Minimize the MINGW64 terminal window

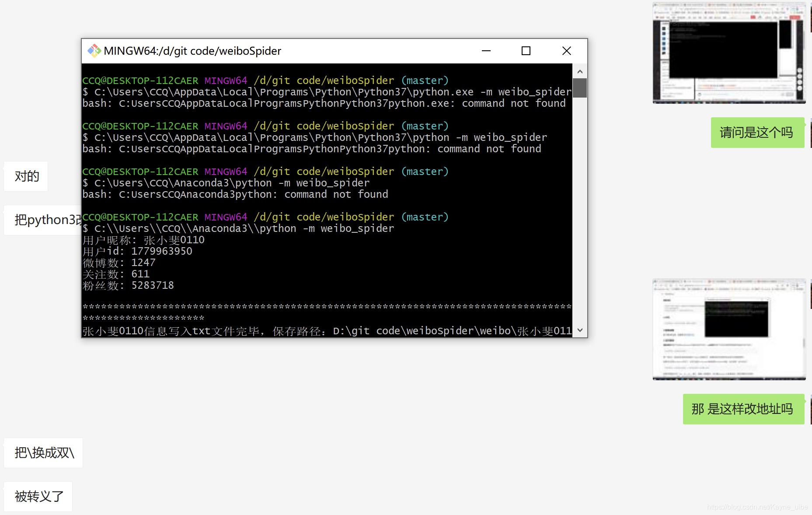(x=486, y=51)
